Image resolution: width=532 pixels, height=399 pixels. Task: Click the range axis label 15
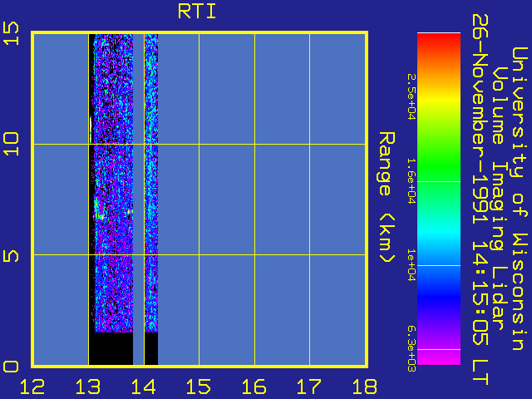[11, 33]
